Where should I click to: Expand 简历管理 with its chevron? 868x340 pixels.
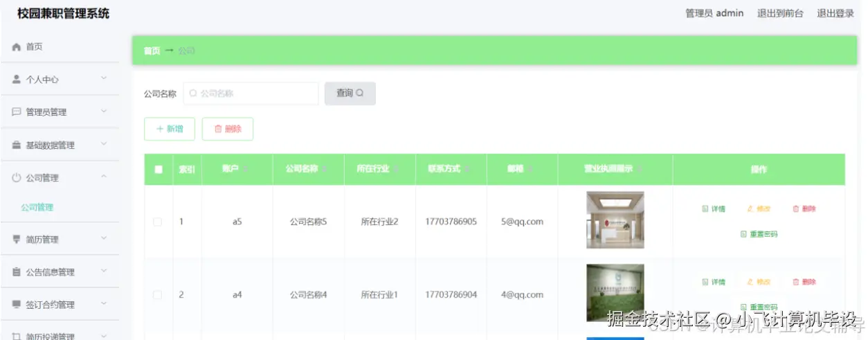[x=104, y=238]
